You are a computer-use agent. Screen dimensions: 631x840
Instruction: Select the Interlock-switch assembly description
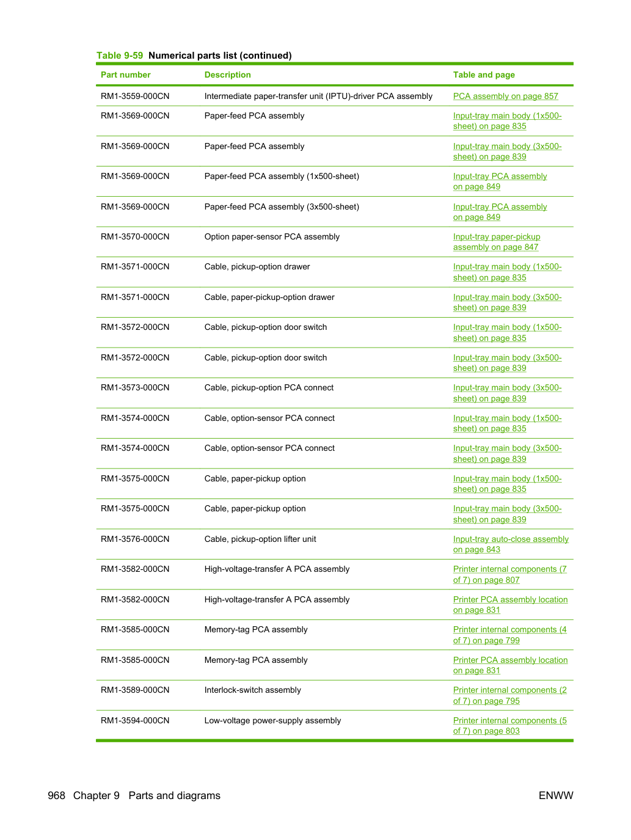252,690
